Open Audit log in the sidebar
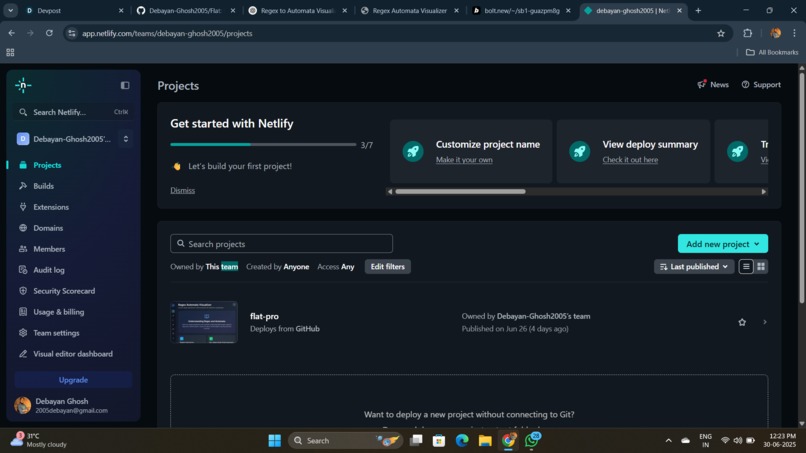Screen dimensions: 806x453 tap(49, 270)
